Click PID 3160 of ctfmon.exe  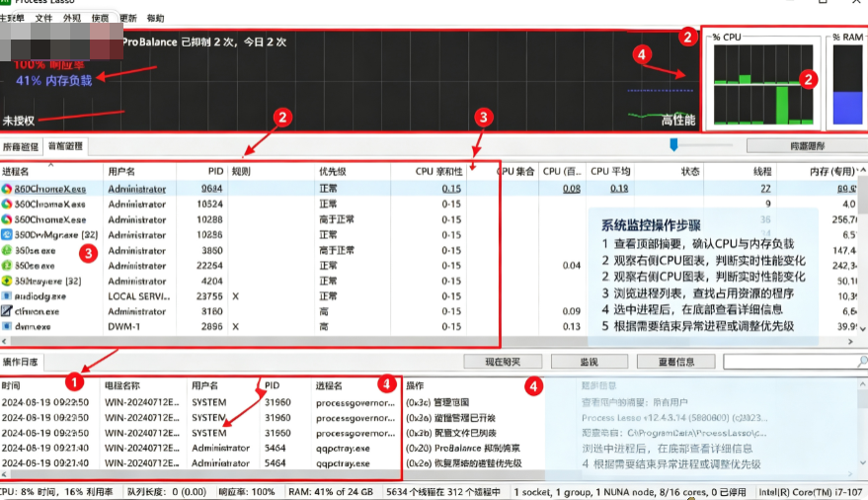(211, 311)
